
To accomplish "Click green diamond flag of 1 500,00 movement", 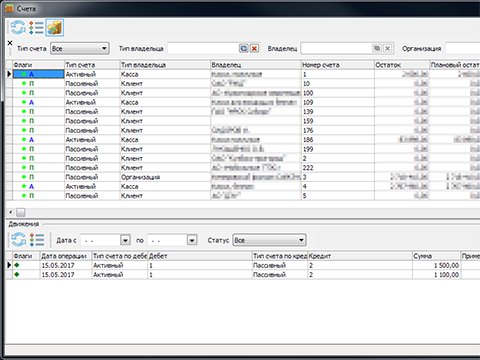I will click(x=17, y=265).
